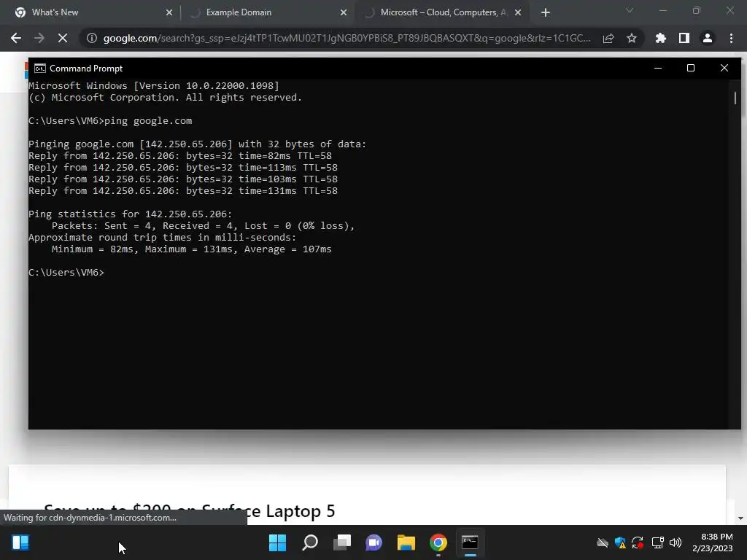747x560 pixels.
Task: Toggle the Chrome side panel
Action: 684,38
